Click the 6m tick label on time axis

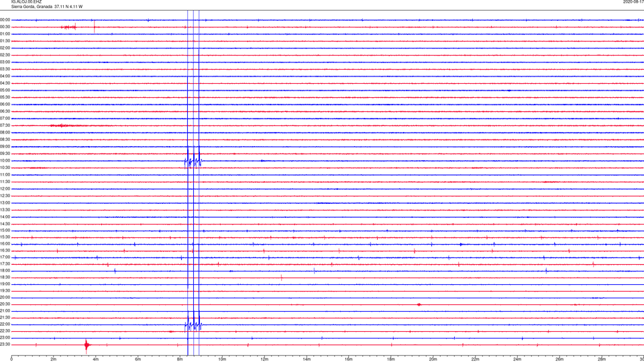click(x=138, y=359)
